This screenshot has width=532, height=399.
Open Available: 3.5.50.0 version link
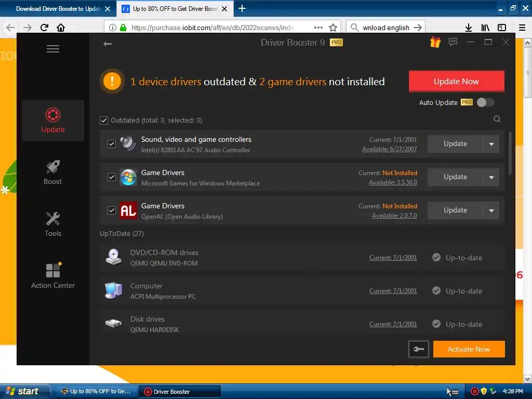[x=393, y=182]
